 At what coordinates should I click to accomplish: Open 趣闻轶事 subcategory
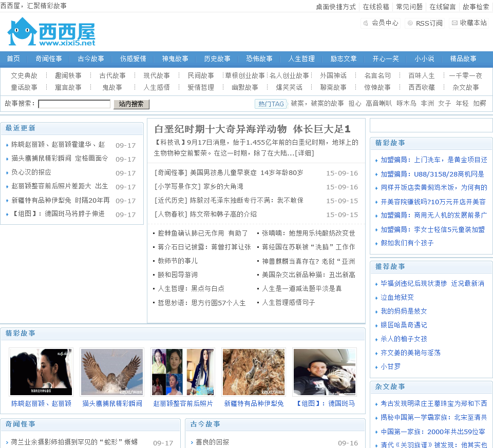(x=68, y=76)
